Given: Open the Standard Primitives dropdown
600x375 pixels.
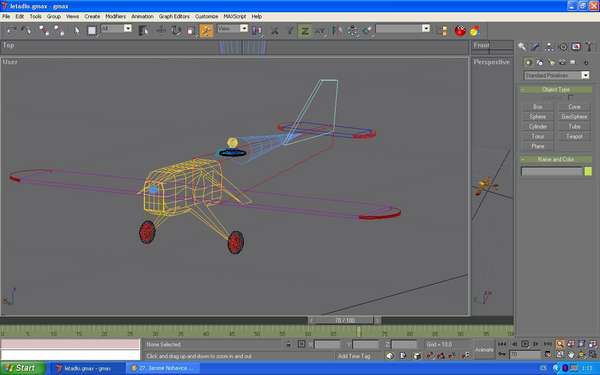Looking at the screenshot, I should point(557,75).
